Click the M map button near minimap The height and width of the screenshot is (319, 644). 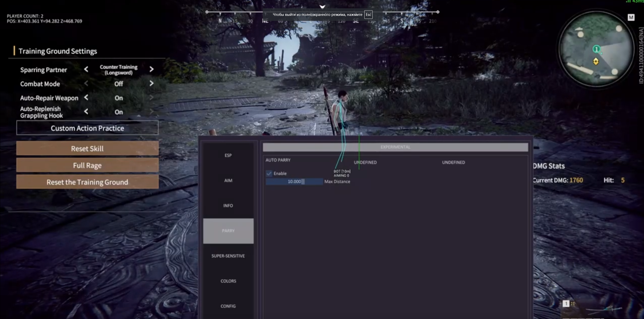click(631, 17)
